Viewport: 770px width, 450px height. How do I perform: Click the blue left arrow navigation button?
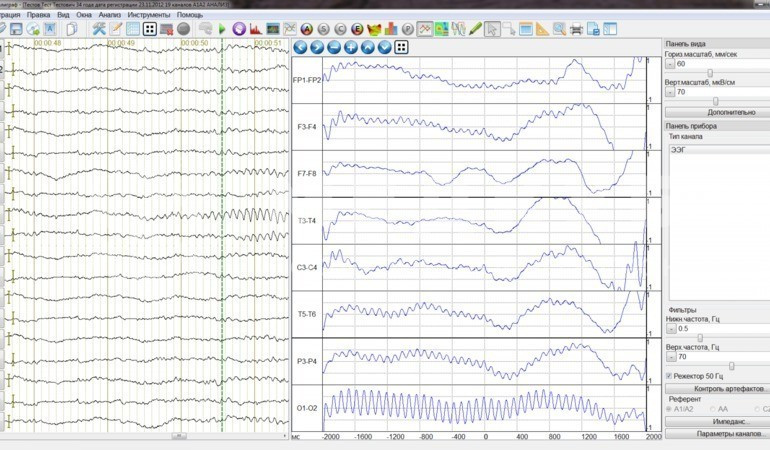pos(301,48)
